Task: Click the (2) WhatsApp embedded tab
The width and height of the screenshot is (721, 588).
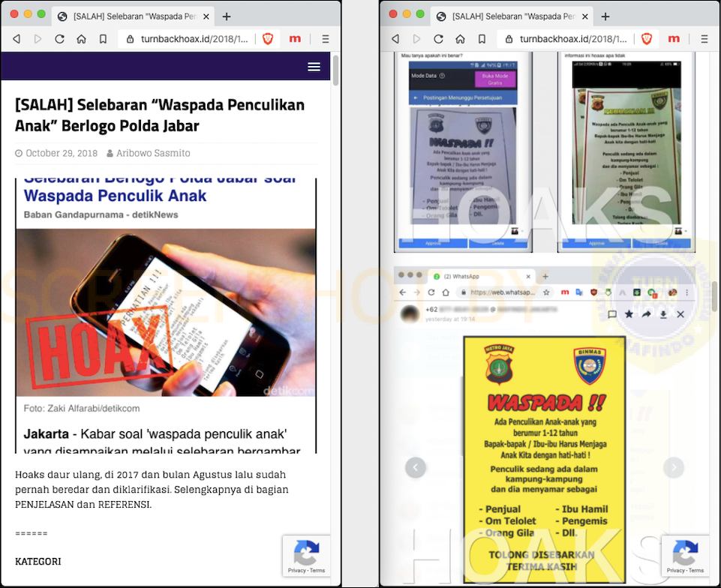Action: 483,276
